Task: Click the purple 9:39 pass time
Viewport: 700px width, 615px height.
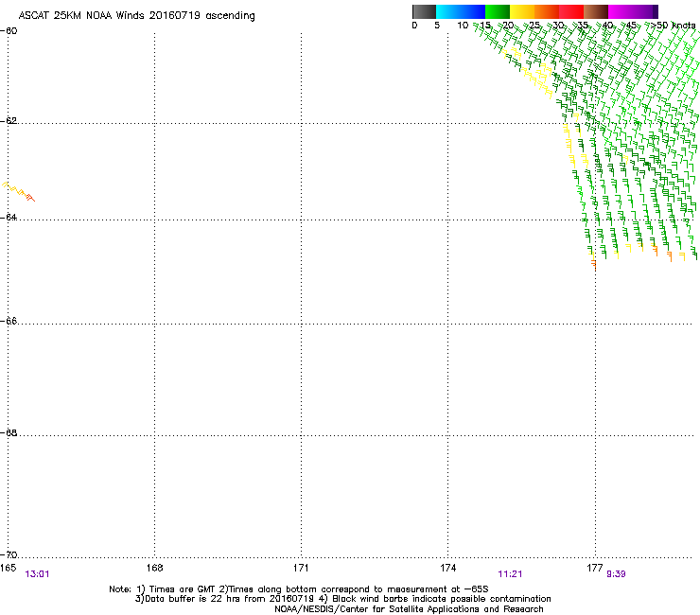Action: [x=616, y=574]
